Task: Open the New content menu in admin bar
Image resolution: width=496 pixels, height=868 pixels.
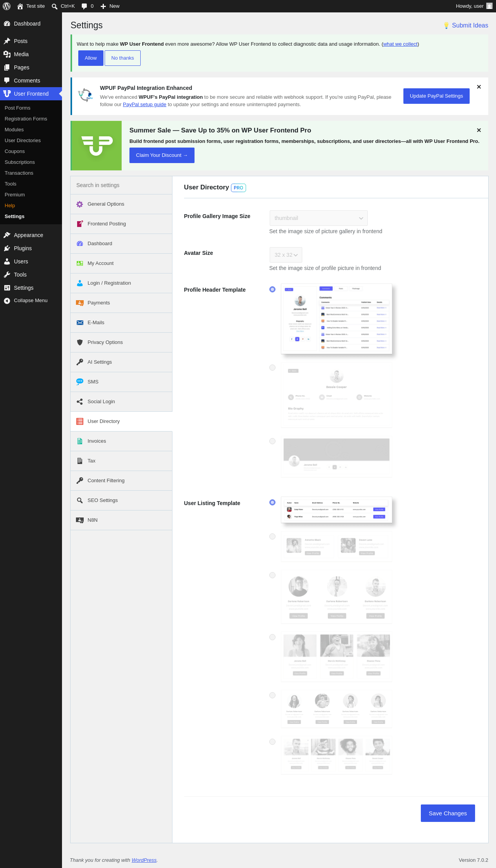Action: [110, 6]
